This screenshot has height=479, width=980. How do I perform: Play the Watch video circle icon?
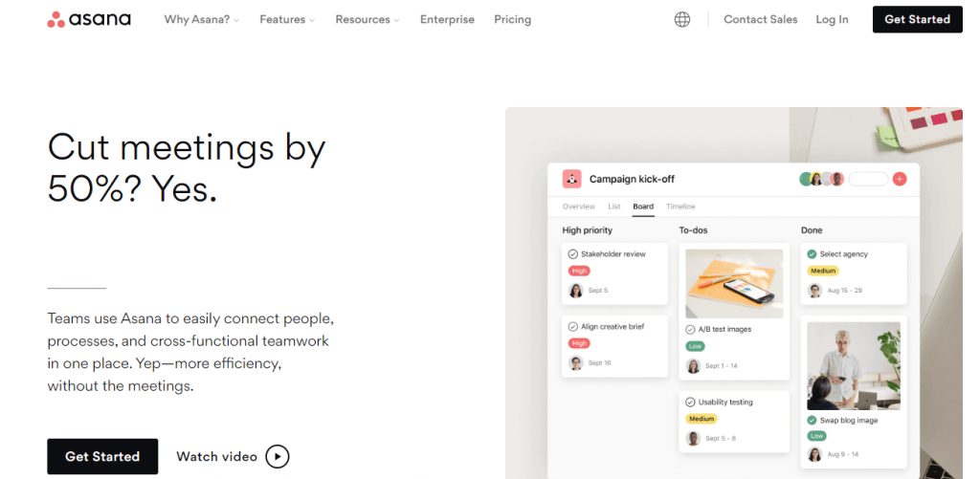[x=278, y=456]
